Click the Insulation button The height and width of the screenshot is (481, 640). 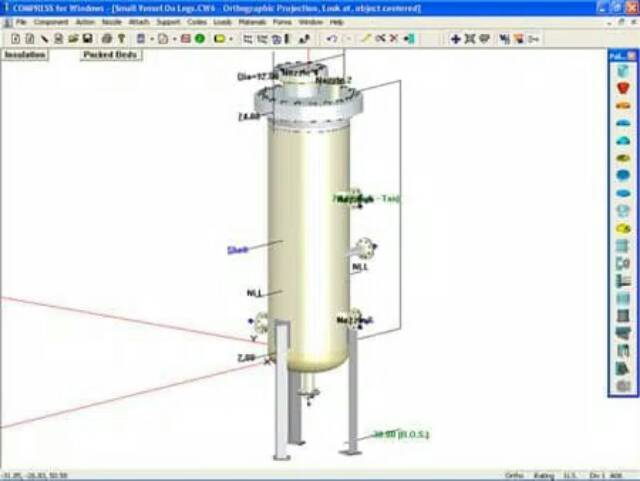pos(25,55)
